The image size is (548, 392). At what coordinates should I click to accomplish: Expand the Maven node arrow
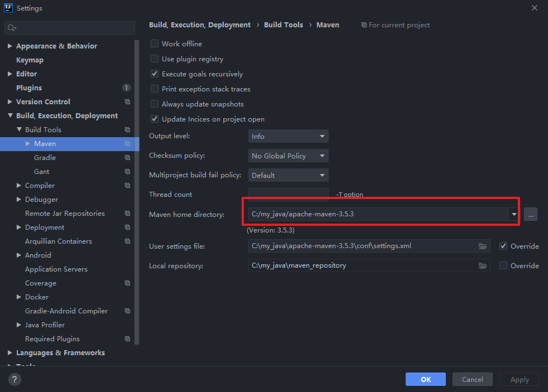tap(28, 144)
